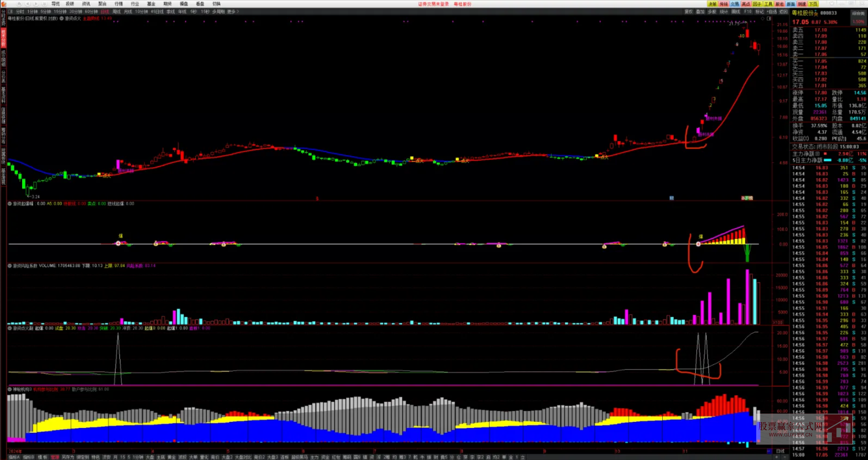The image size is (868, 460).
Task: Toggle 游资起爆幅 indicator panel circle icon
Action: pos(10,204)
